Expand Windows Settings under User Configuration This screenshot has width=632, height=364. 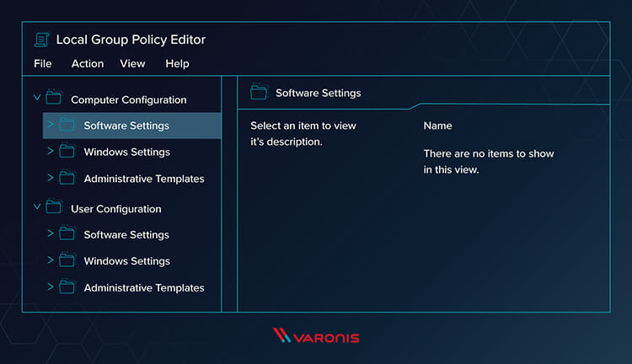point(51,260)
